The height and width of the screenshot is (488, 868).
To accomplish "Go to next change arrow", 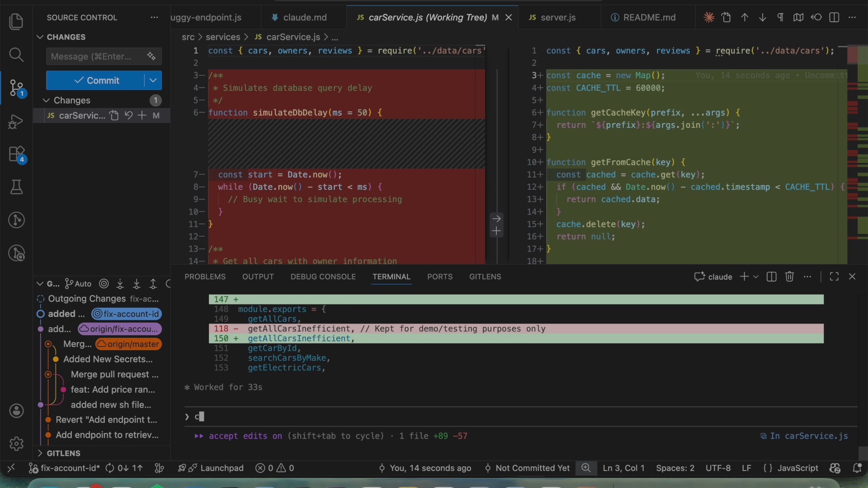I will click(763, 18).
